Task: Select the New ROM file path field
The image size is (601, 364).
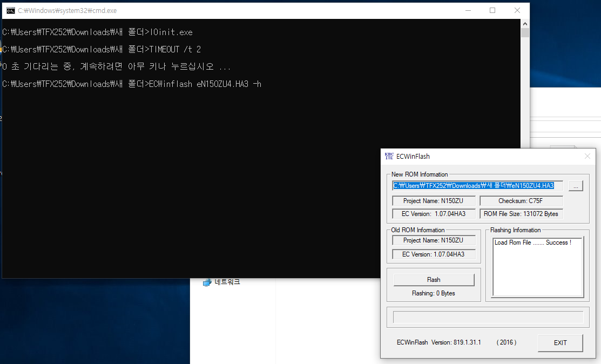Action: pyautogui.click(x=477, y=186)
